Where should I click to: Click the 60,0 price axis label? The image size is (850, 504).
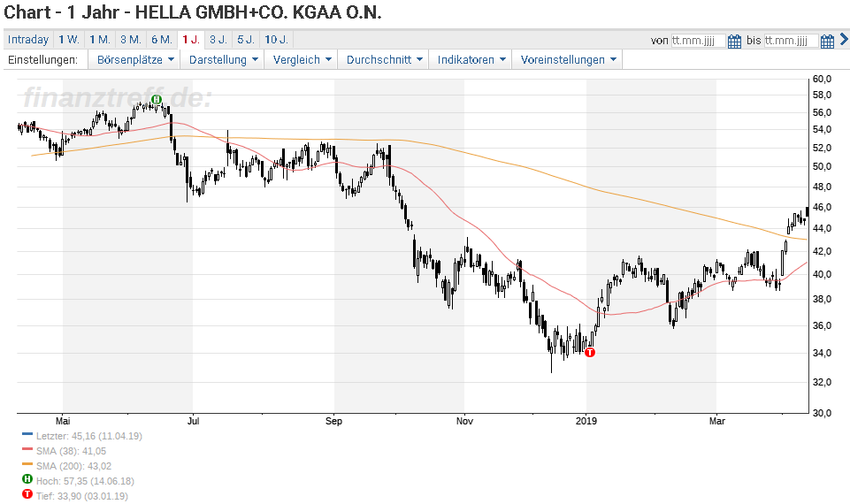pyautogui.click(x=823, y=79)
